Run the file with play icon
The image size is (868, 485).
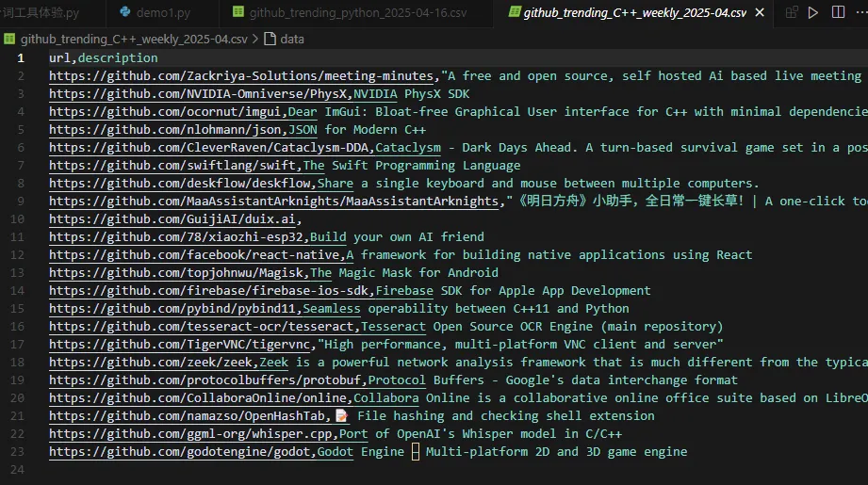pos(812,12)
